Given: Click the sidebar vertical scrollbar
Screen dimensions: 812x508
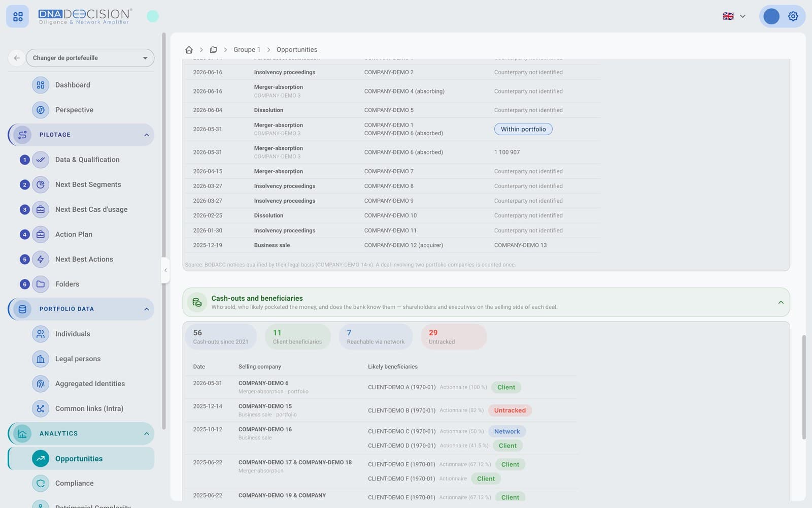Looking at the screenshot, I should click(163, 231).
